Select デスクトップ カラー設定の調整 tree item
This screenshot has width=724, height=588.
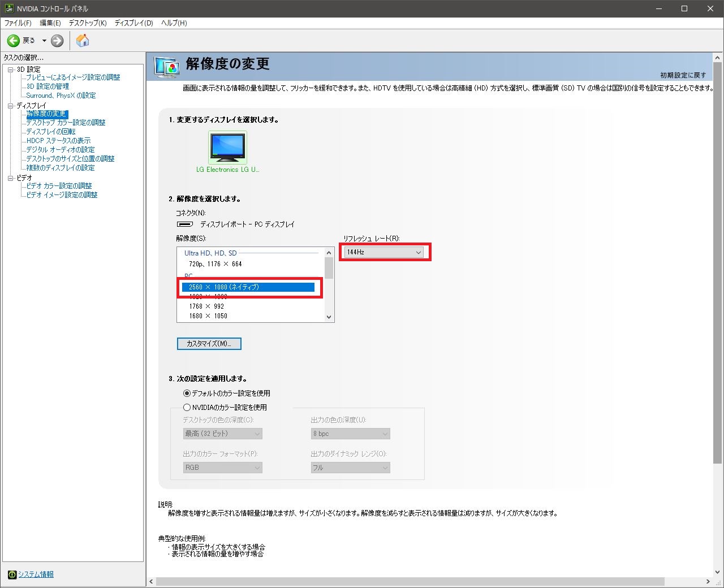click(x=66, y=123)
